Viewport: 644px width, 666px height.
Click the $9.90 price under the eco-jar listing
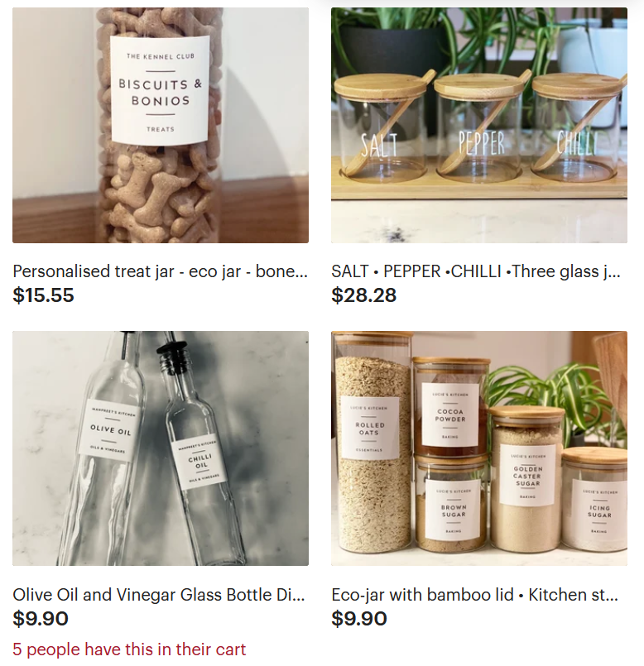(x=359, y=619)
